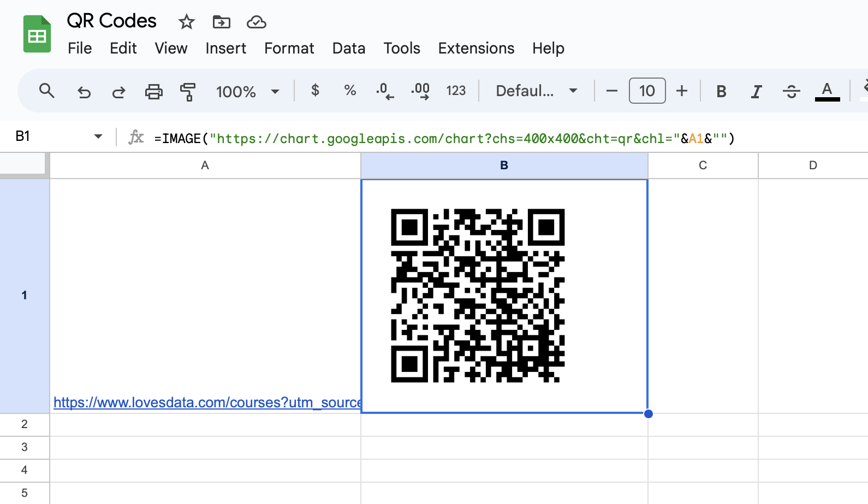Decrease decimal places
This screenshot has width=868, height=504.
click(385, 91)
